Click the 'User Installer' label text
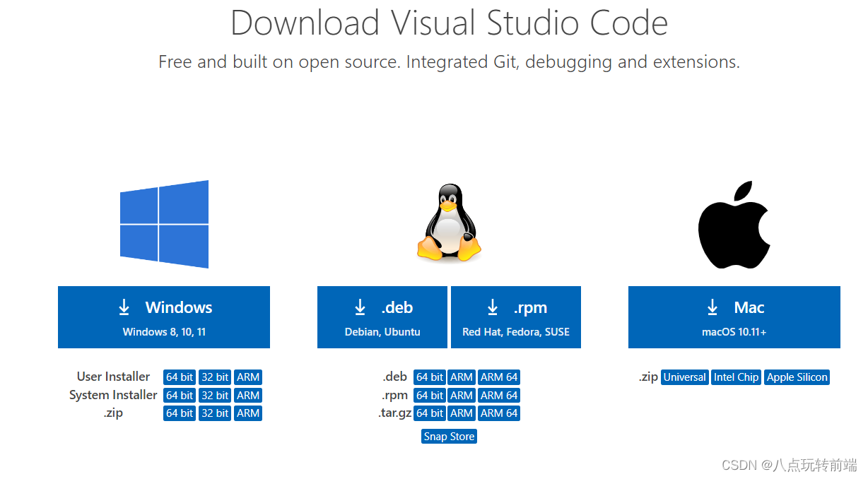The height and width of the screenshot is (479, 868). tap(113, 377)
